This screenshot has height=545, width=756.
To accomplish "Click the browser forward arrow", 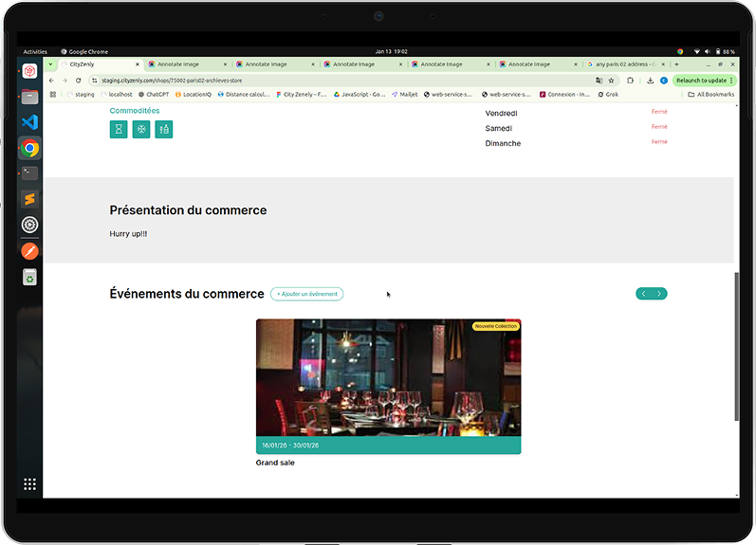I will tap(65, 81).
